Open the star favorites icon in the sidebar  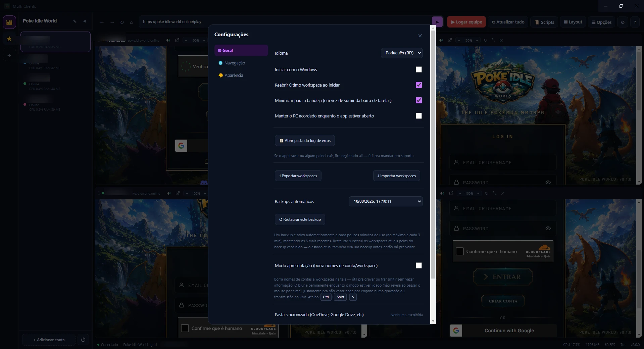pyautogui.click(x=9, y=39)
